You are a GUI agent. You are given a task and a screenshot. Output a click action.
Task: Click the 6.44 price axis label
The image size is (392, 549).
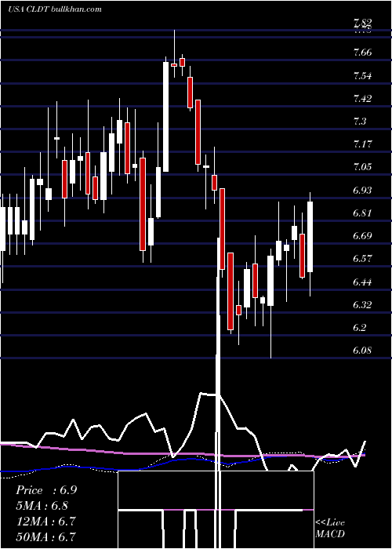point(362,282)
